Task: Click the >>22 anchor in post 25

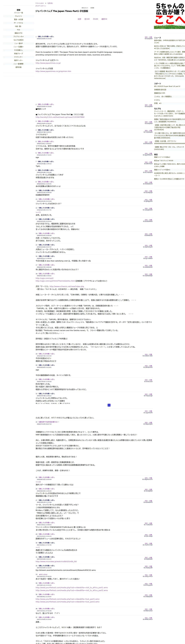Action: coord(38,482)
